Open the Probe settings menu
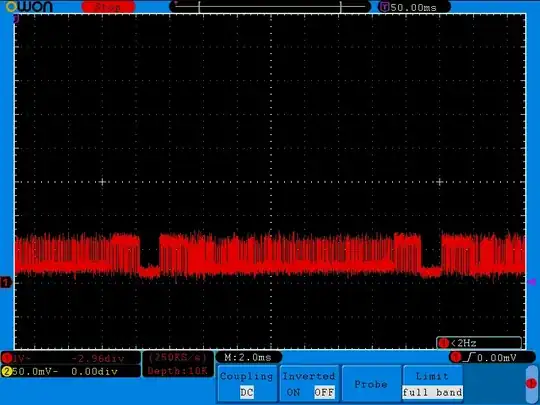 coord(371,384)
